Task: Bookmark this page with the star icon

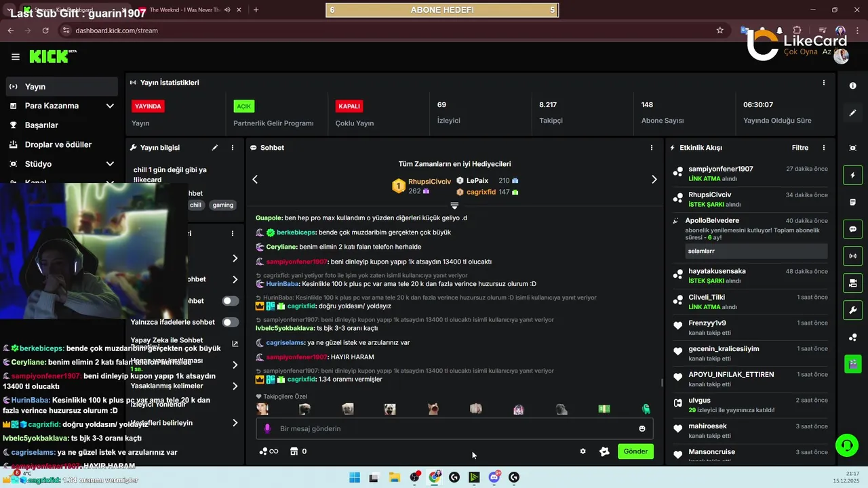Action: coord(719,30)
